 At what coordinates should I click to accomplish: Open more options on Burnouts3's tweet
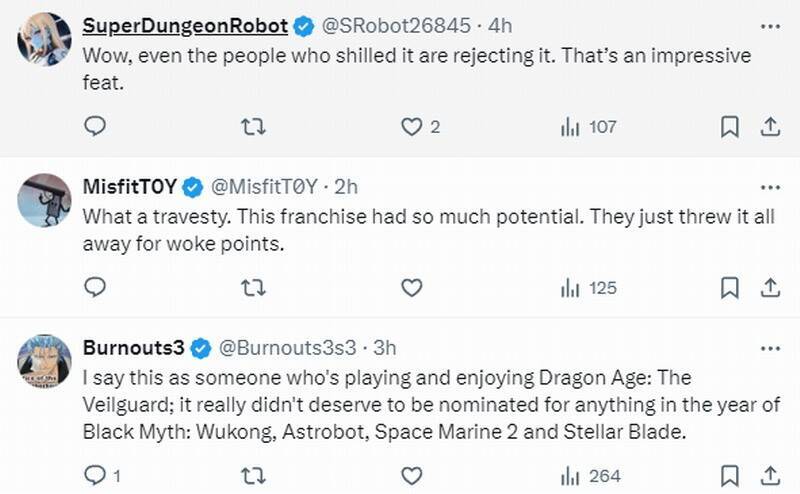769,348
